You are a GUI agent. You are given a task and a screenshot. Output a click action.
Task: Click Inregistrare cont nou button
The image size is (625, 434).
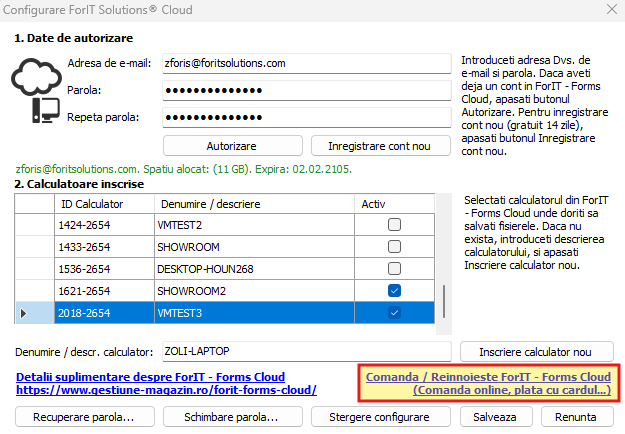[381, 146]
